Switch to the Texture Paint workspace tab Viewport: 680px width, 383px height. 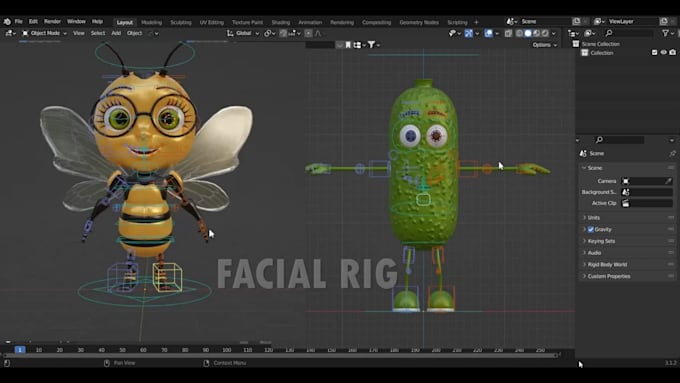click(247, 22)
